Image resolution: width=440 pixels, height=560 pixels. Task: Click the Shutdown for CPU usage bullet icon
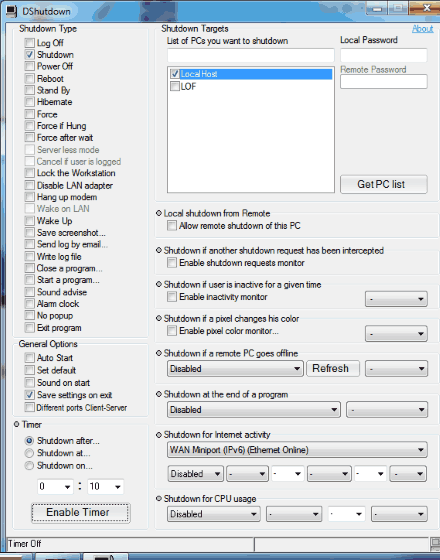(159, 499)
